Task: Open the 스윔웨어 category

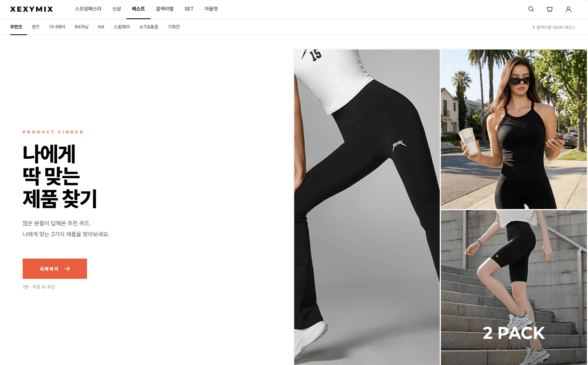Action: tap(122, 27)
